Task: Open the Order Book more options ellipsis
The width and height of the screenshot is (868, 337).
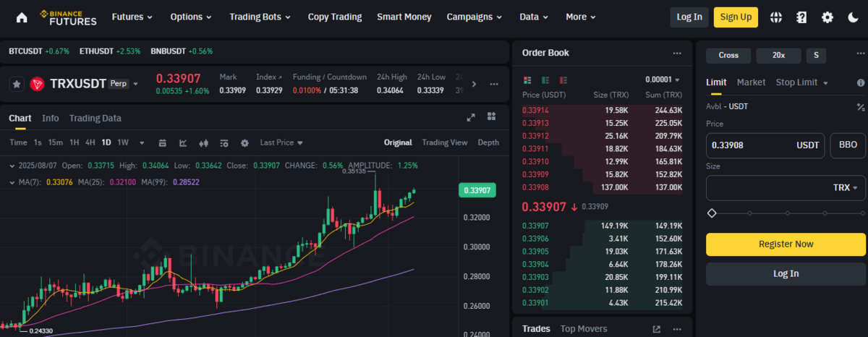Action: point(677,53)
